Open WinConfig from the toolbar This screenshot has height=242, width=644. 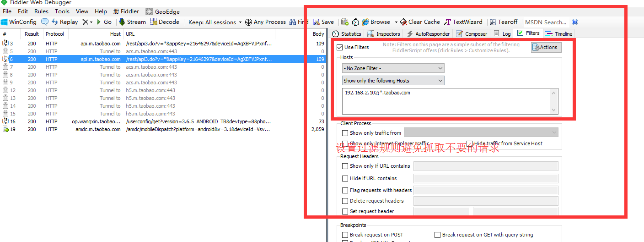point(19,22)
